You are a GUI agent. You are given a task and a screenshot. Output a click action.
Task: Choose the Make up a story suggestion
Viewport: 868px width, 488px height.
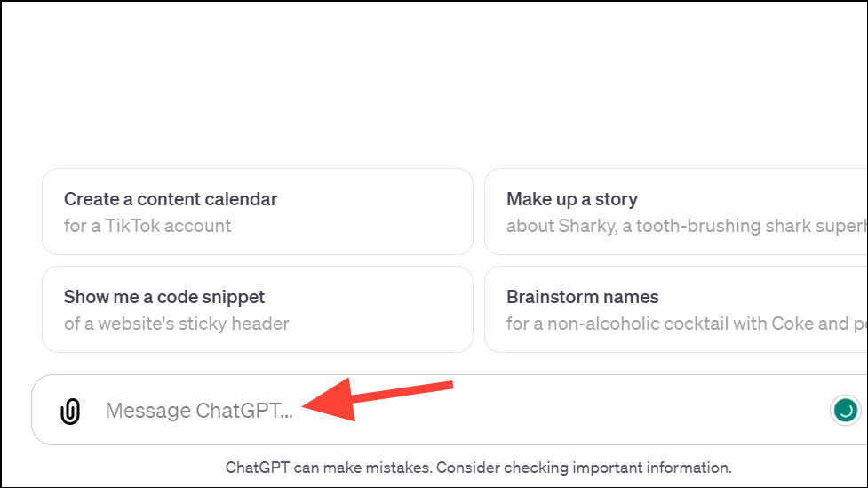(676, 212)
